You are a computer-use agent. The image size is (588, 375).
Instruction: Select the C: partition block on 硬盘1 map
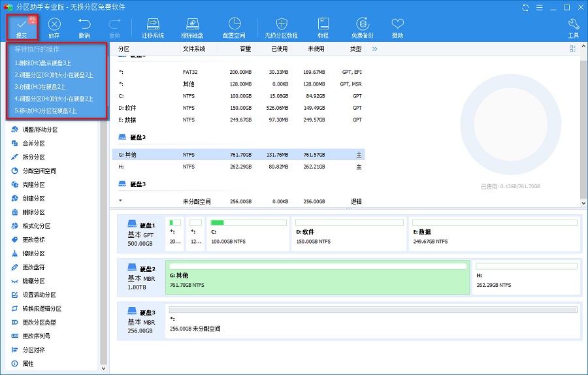248,233
